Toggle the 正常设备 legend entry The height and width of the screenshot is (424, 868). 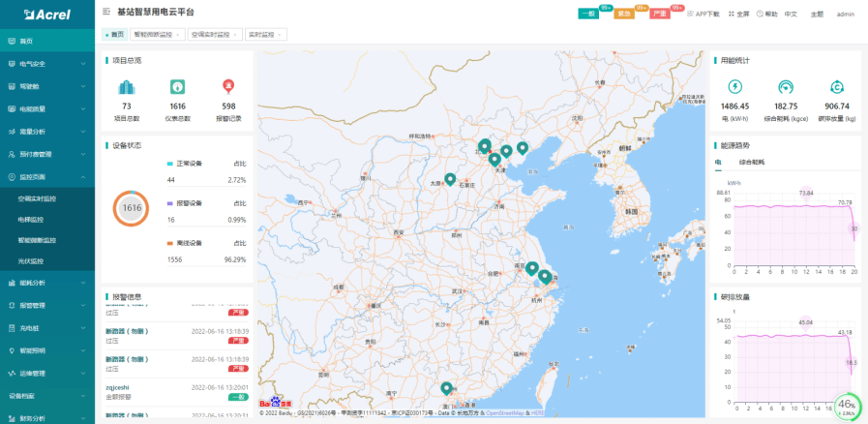189,165
